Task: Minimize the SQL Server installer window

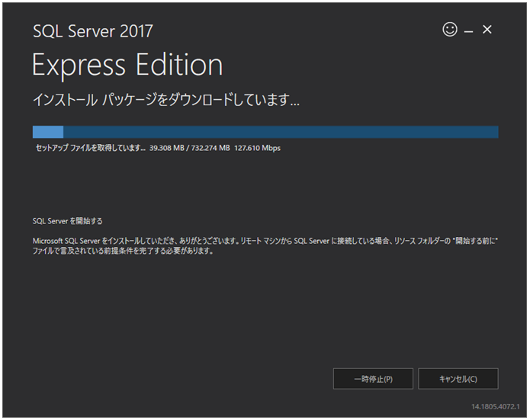Action: pos(468,32)
